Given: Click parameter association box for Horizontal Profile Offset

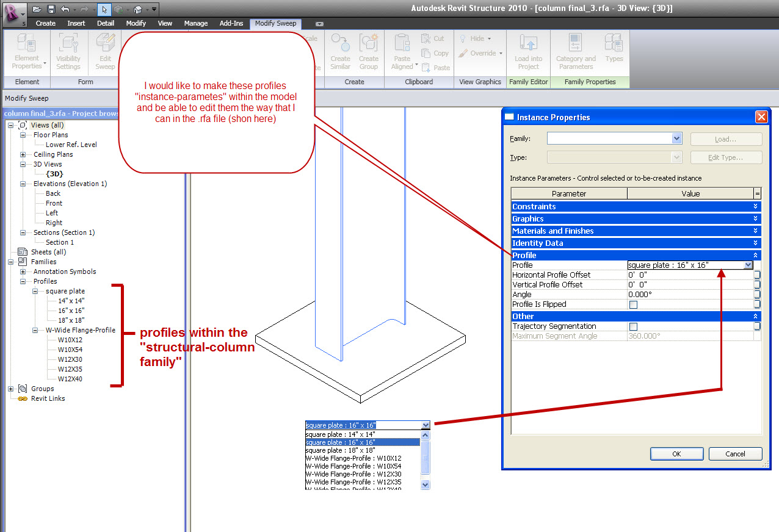Looking at the screenshot, I should point(757,275).
